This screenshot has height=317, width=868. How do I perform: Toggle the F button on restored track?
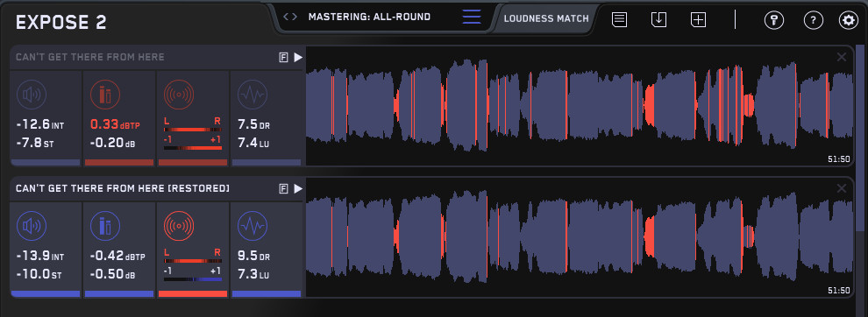click(x=283, y=189)
